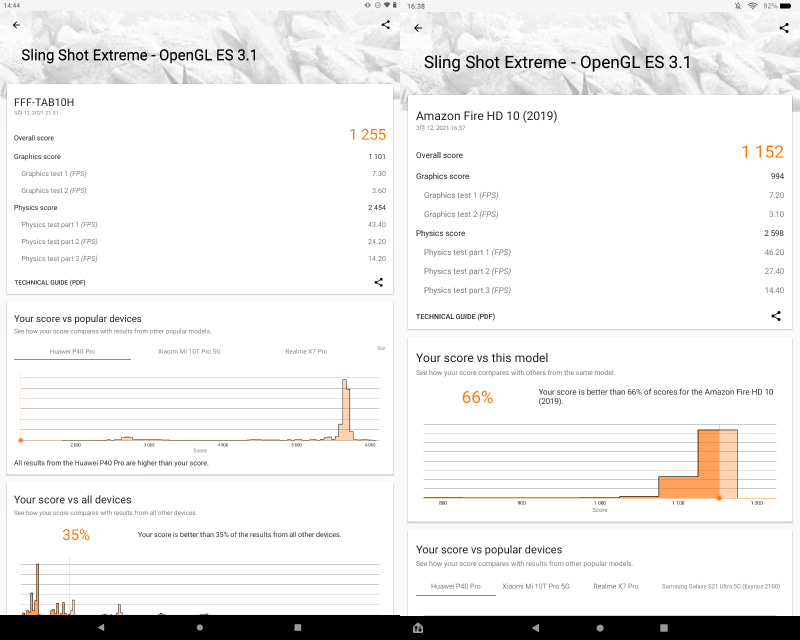Tap recent apps square on right tablet
Screen dimensions: 800x640
coord(664,628)
